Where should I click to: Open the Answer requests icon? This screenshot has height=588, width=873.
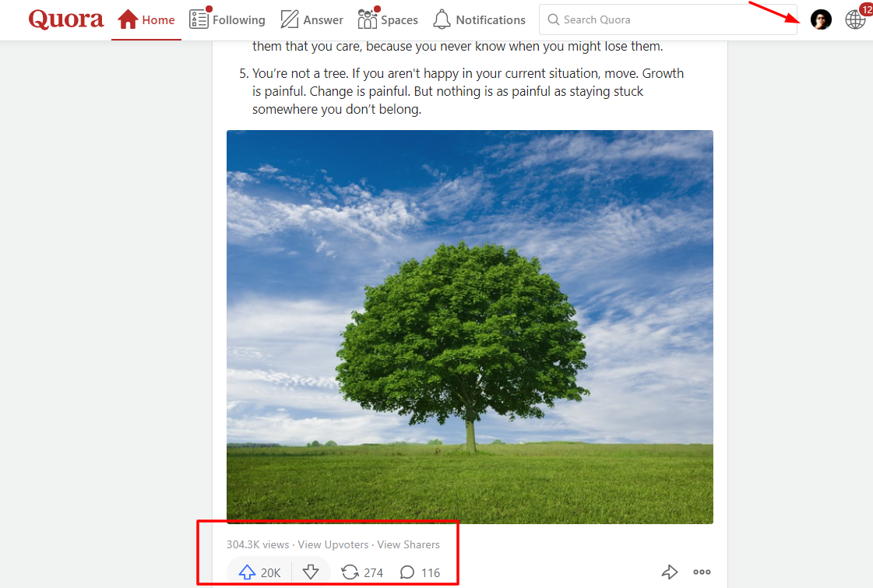coord(289,17)
